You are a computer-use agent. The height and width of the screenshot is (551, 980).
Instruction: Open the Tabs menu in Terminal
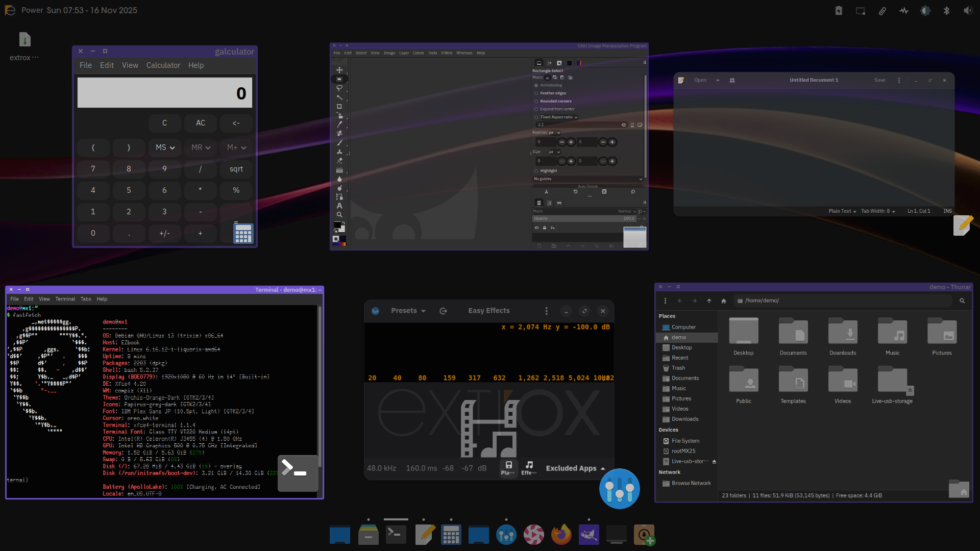click(86, 299)
